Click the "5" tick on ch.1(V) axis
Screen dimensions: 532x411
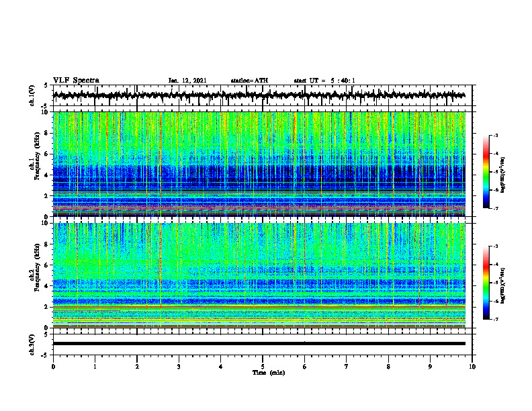(x=47, y=86)
